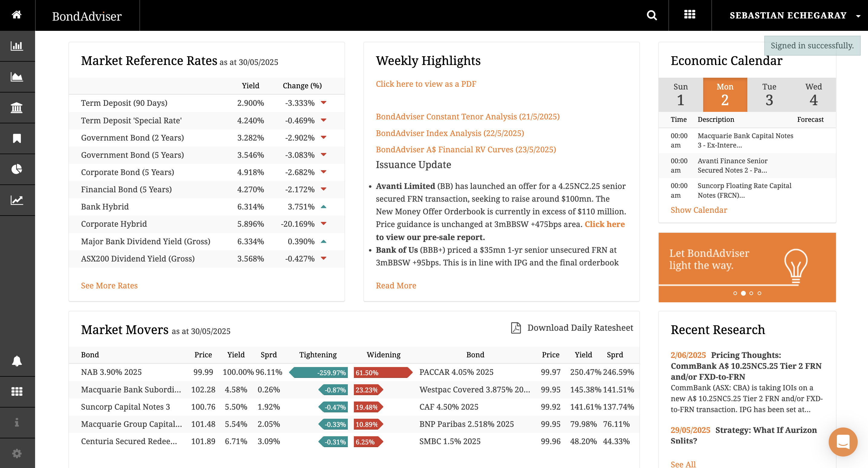Open Pricing Thoughts CommBank research article

click(746, 366)
